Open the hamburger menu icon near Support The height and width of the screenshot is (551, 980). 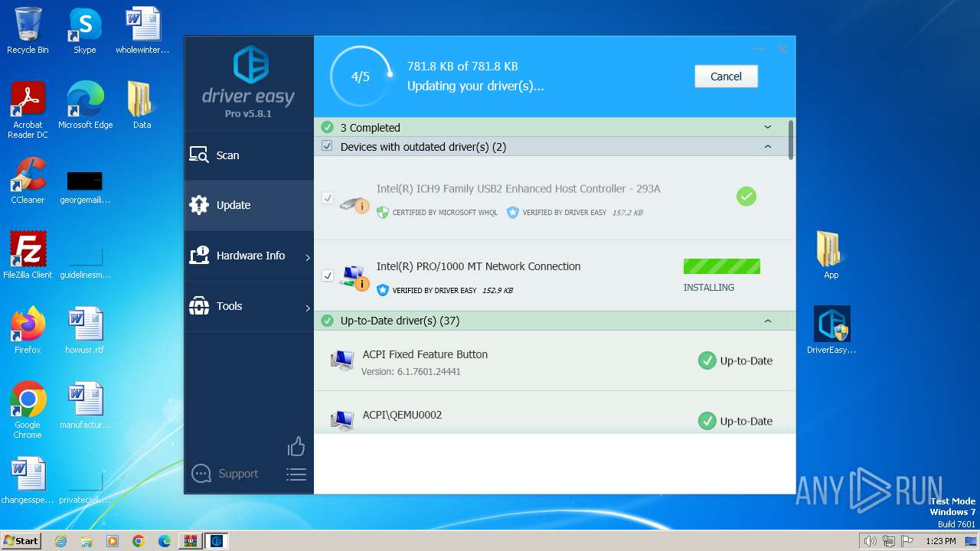click(296, 474)
